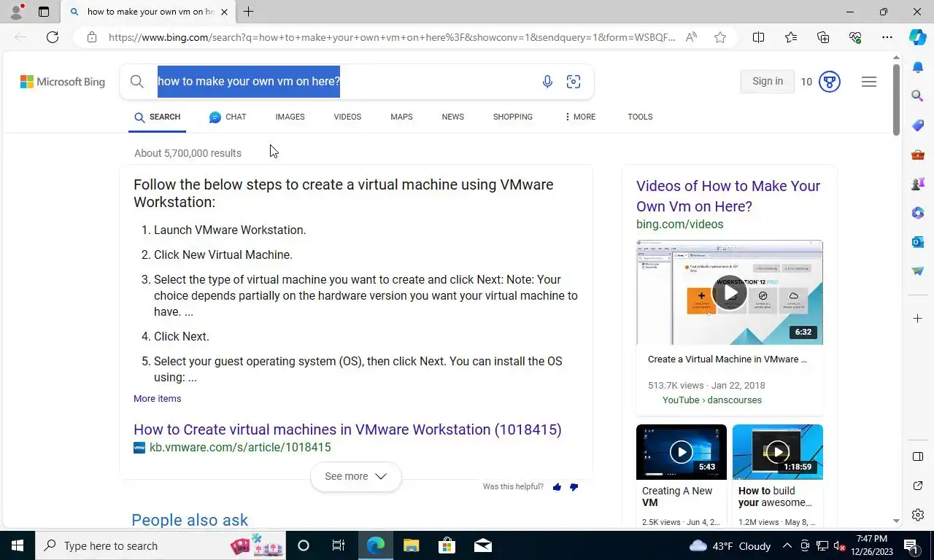Add sidebar app with plus icon

click(918, 319)
